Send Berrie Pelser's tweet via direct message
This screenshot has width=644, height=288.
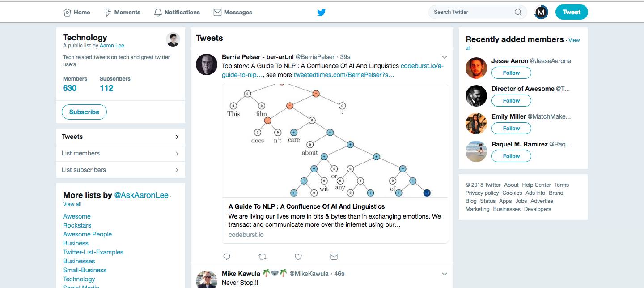(334, 257)
